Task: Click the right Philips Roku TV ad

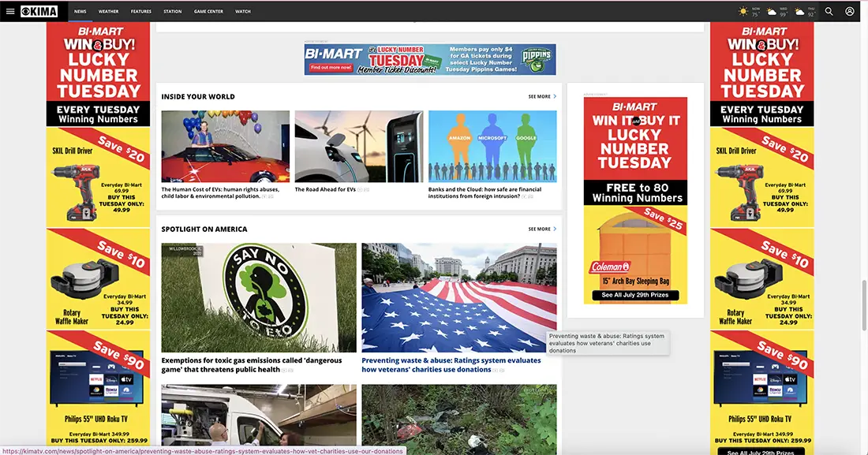Action: click(761, 387)
